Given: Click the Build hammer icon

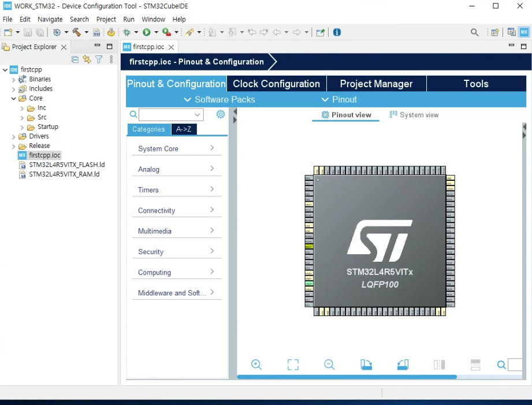Looking at the screenshot, I should coord(77,32).
